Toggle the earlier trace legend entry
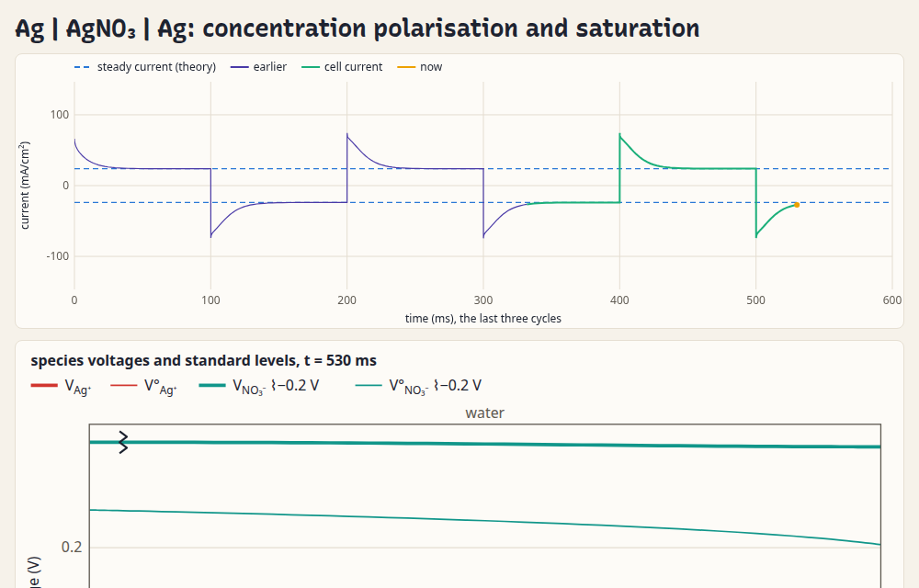919x588 pixels. [x=258, y=67]
